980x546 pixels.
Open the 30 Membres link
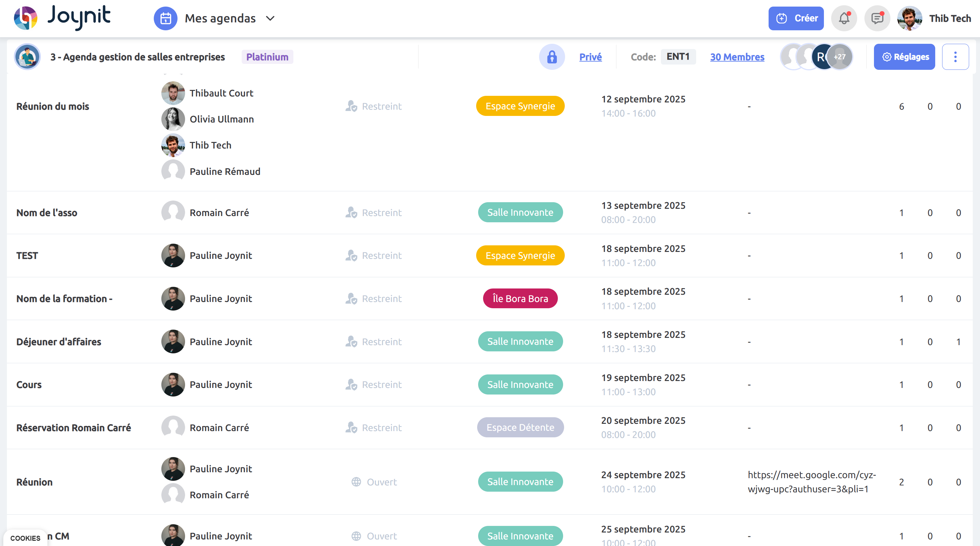(737, 57)
